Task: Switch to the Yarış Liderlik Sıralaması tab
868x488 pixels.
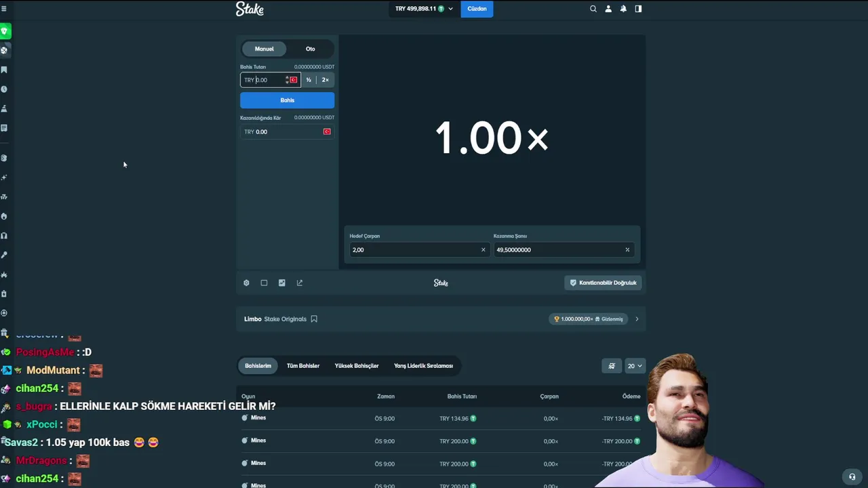Action: pos(423,365)
